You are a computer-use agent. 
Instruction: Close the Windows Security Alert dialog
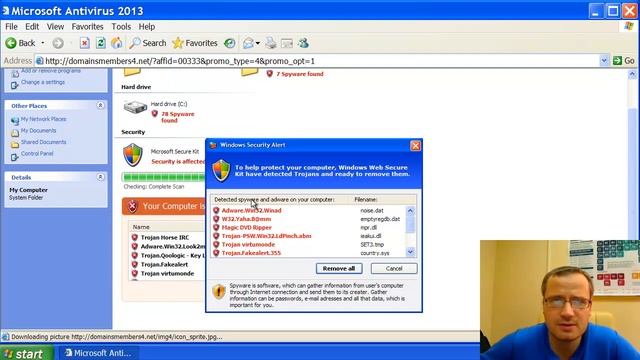coord(415,146)
